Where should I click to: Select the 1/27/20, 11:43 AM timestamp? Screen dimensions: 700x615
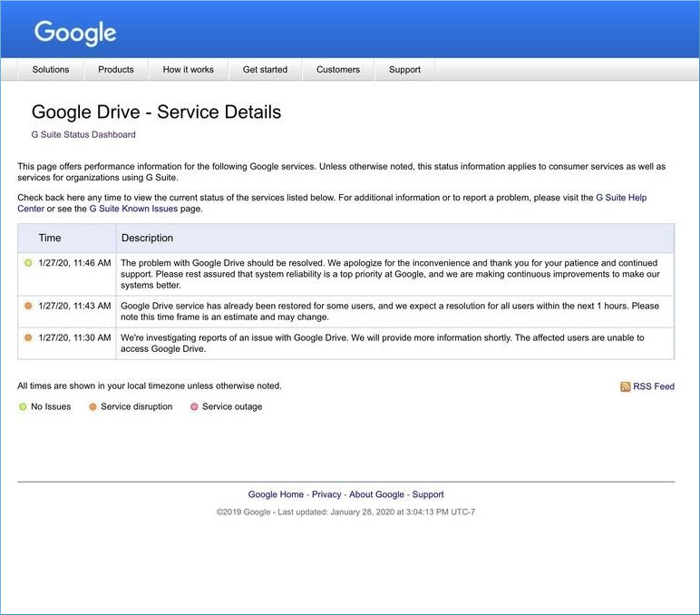[74, 306]
